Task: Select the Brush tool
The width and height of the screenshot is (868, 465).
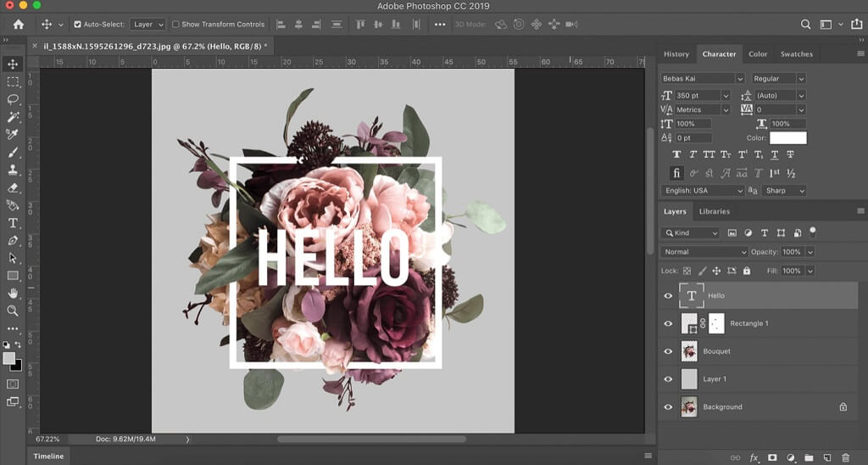Action: pyautogui.click(x=13, y=153)
